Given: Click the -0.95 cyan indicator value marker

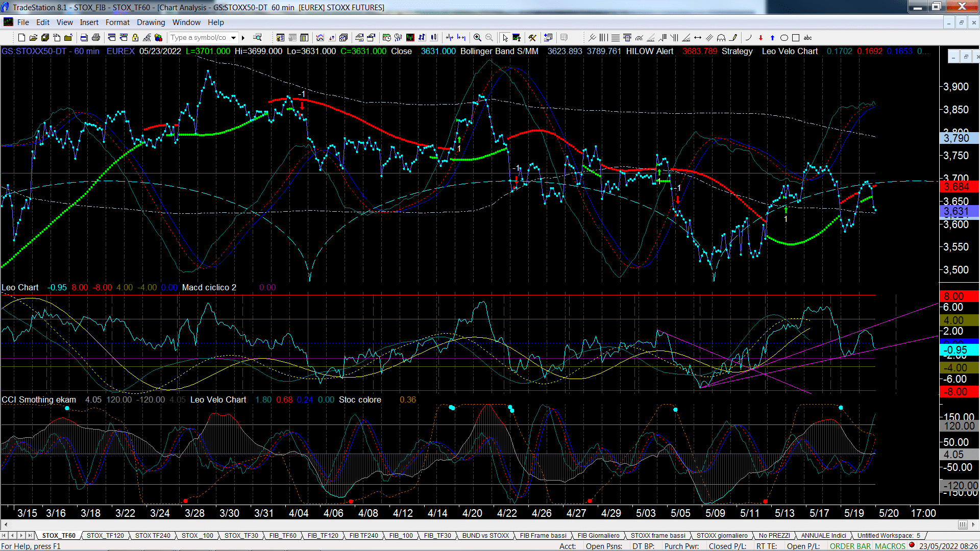Looking at the screenshot, I should tap(959, 350).
